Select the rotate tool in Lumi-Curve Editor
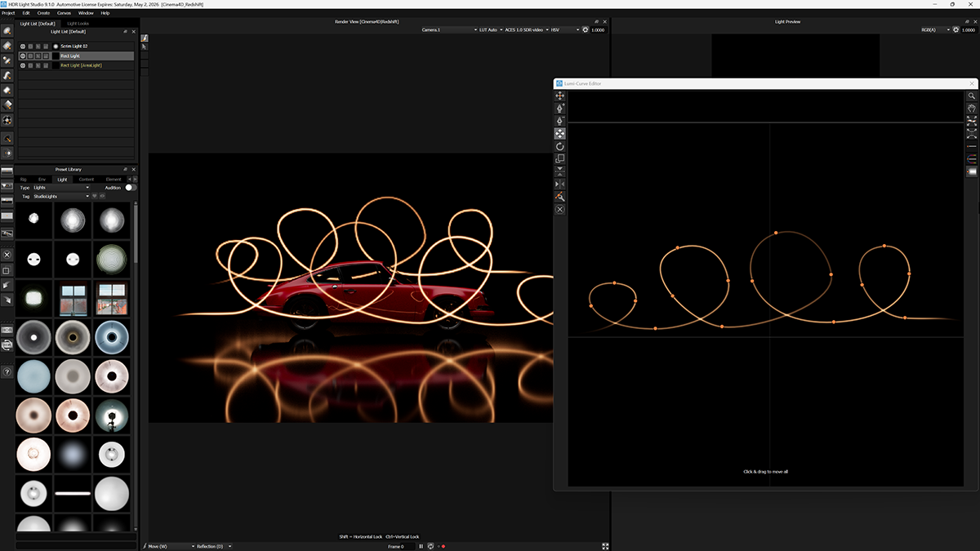The image size is (980, 551). point(559,147)
